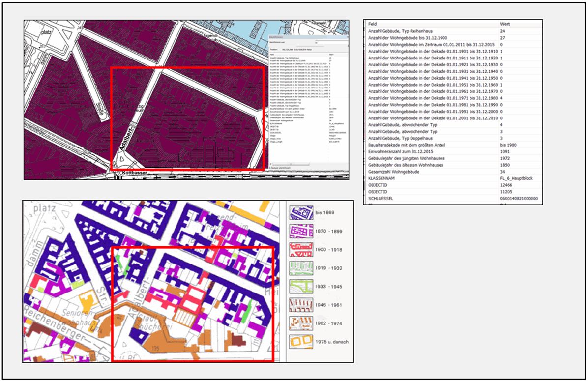Select row 'Dekade 01.01.1921 bis 31.12.1930'
The height and width of the screenshot is (381, 588).
coord(453,65)
